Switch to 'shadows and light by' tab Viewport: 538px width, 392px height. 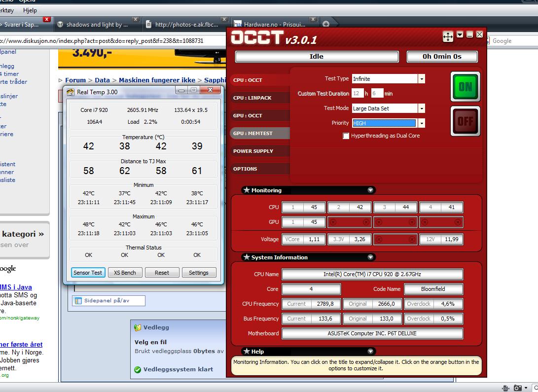click(97, 24)
